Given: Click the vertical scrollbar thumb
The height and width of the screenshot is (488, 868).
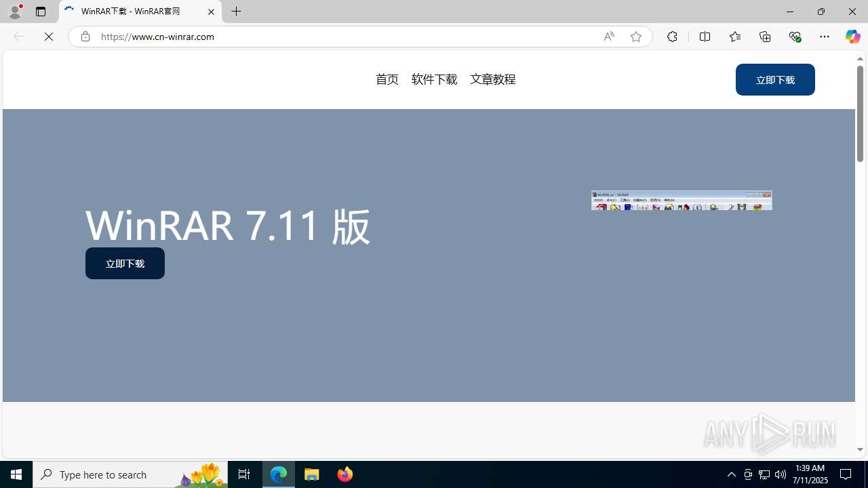Looking at the screenshot, I should coord(860,113).
